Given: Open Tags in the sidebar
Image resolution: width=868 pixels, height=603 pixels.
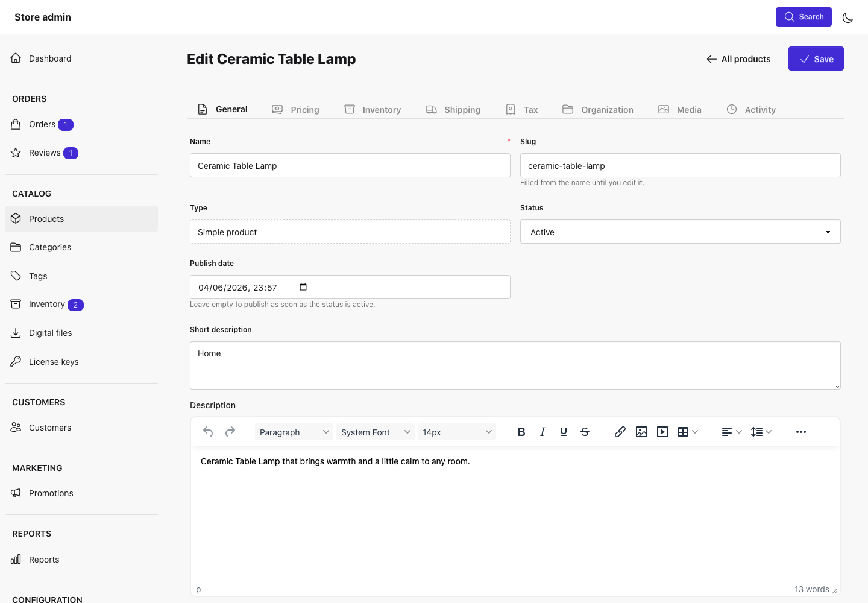Looking at the screenshot, I should tap(81, 276).
